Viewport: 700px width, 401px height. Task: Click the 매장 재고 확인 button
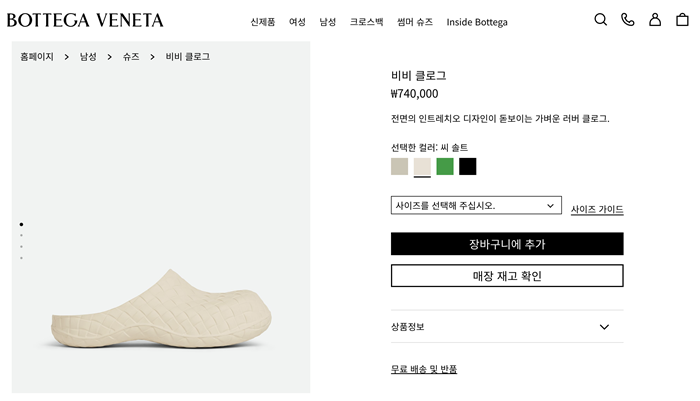click(506, 276)
